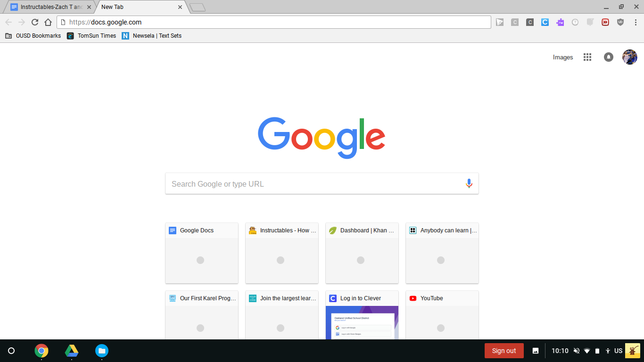Launch Google Drive from the shelf
Viewport: 644px width, 362px height.
click(x=72, y=351)
